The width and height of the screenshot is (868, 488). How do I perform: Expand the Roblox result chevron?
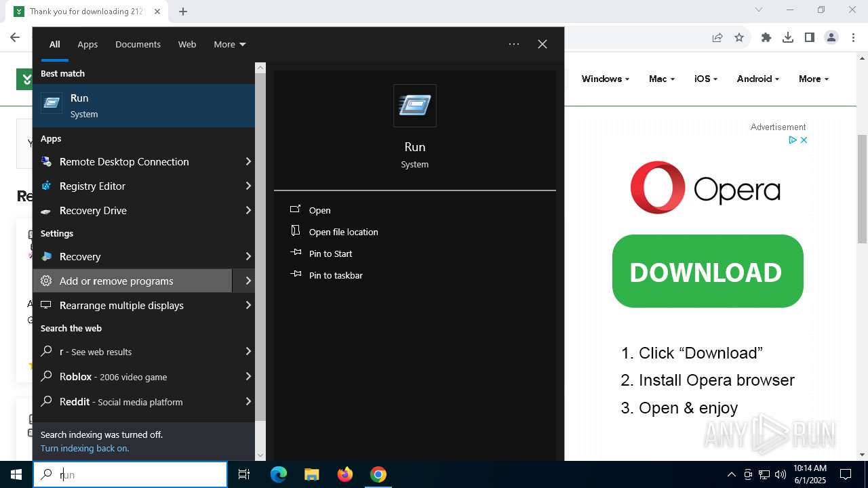tap(248, 376)
